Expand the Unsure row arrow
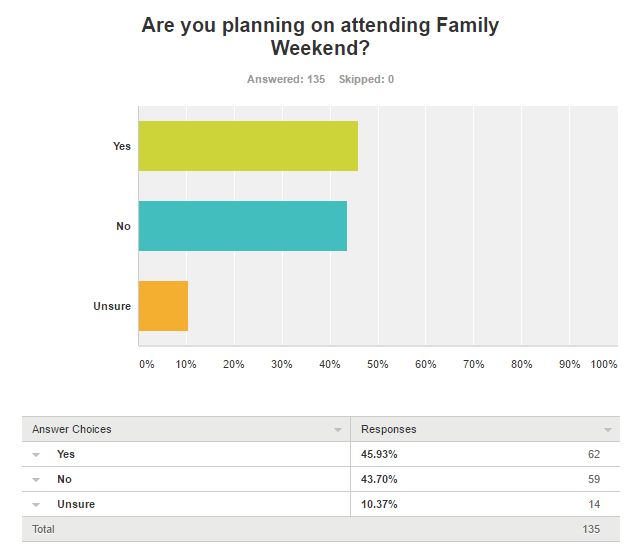Viewport: 642px width, 552px height. point(36,505)
